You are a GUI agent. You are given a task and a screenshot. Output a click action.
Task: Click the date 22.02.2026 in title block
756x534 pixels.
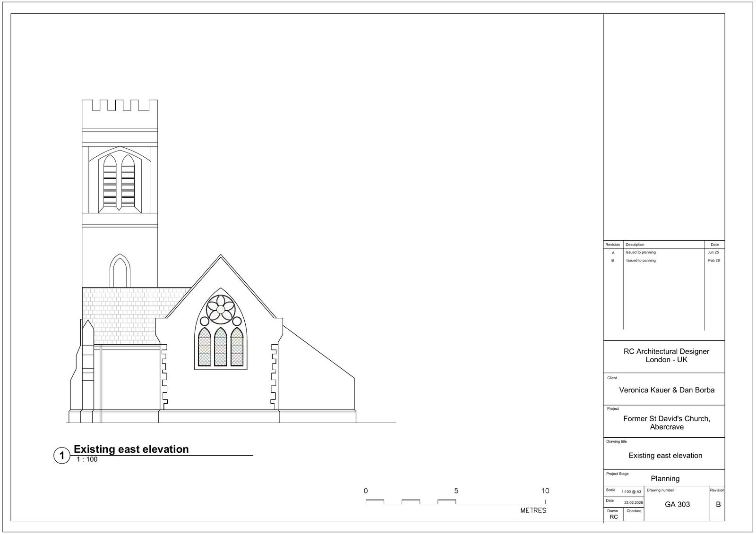coord(633,503)
